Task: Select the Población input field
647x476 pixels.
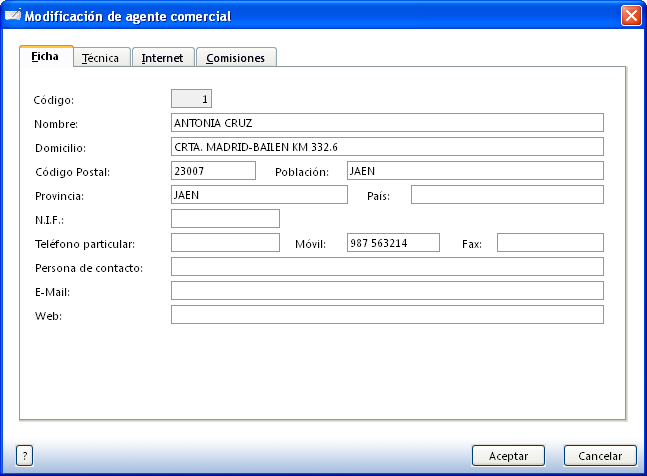Action: tap(474, 171)
